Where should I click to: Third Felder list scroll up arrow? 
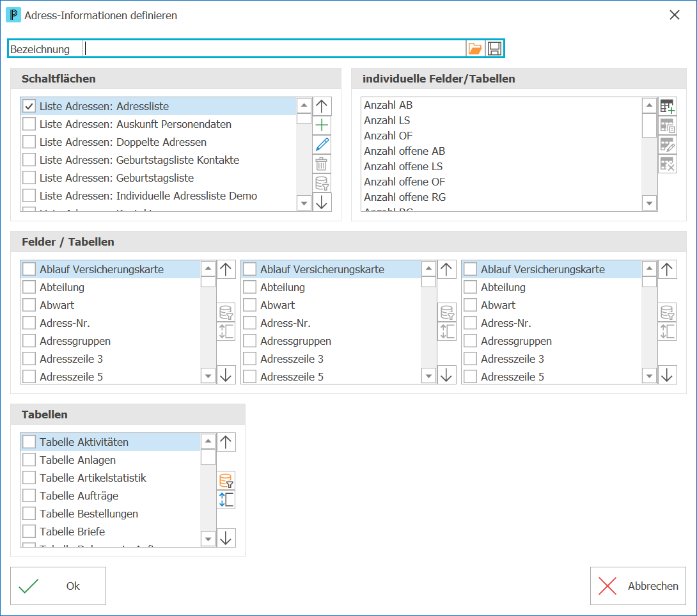(650, 268)
